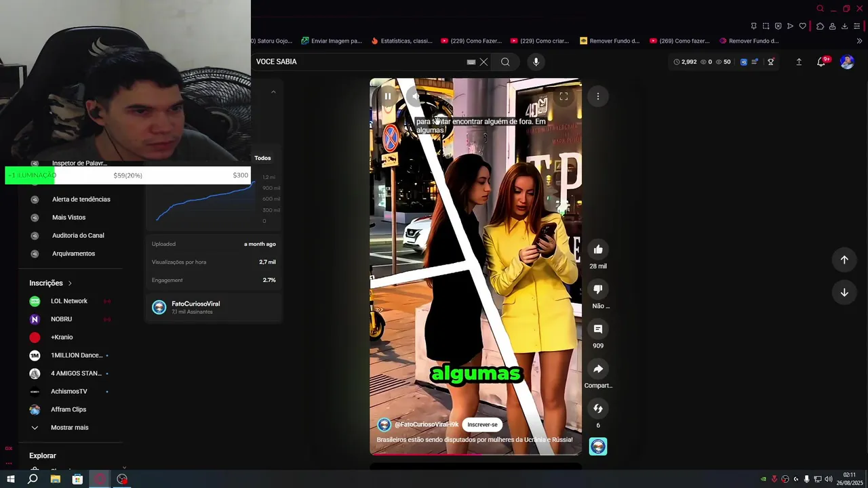Image resolution: width=868 pixels, height=488 pixels.
Task: Open the (229) Como Fazer... bookmark
Action: point(471,41)
